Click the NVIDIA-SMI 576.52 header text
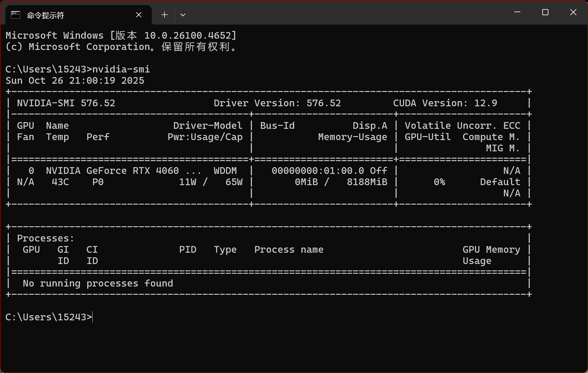The image size is (588, 373). click(x=66, y=103)
